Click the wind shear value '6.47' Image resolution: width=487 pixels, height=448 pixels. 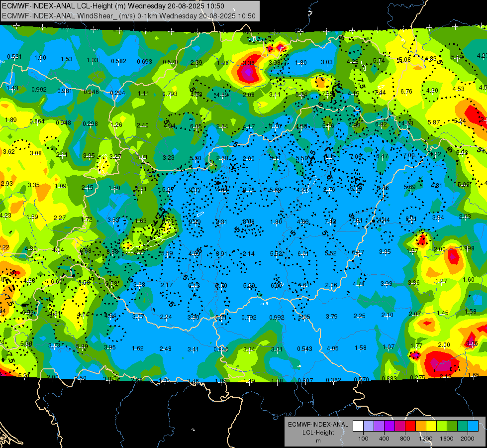[382, 156]
